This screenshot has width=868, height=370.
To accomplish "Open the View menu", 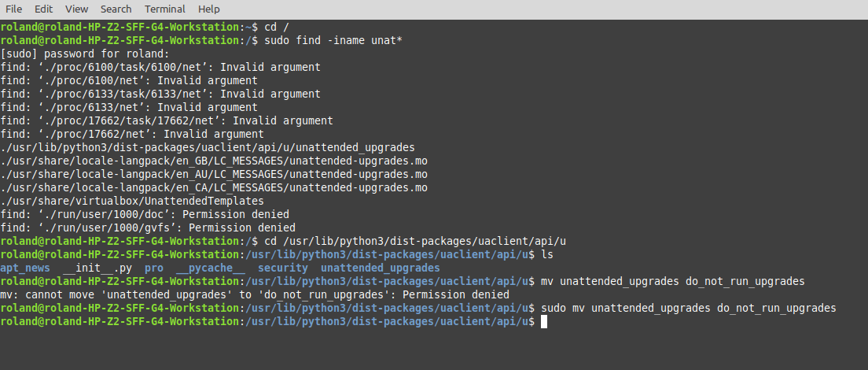I will click(76, 9).
